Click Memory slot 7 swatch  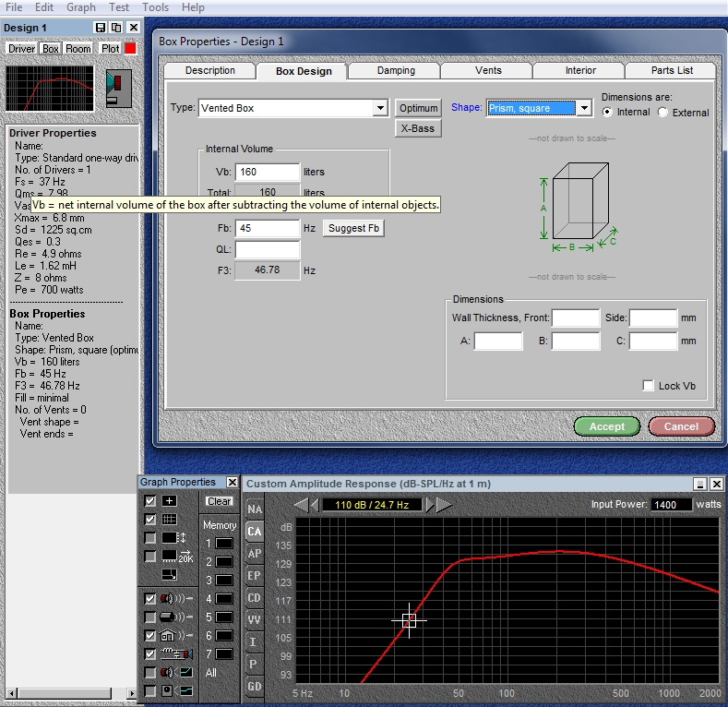point(224,654)
